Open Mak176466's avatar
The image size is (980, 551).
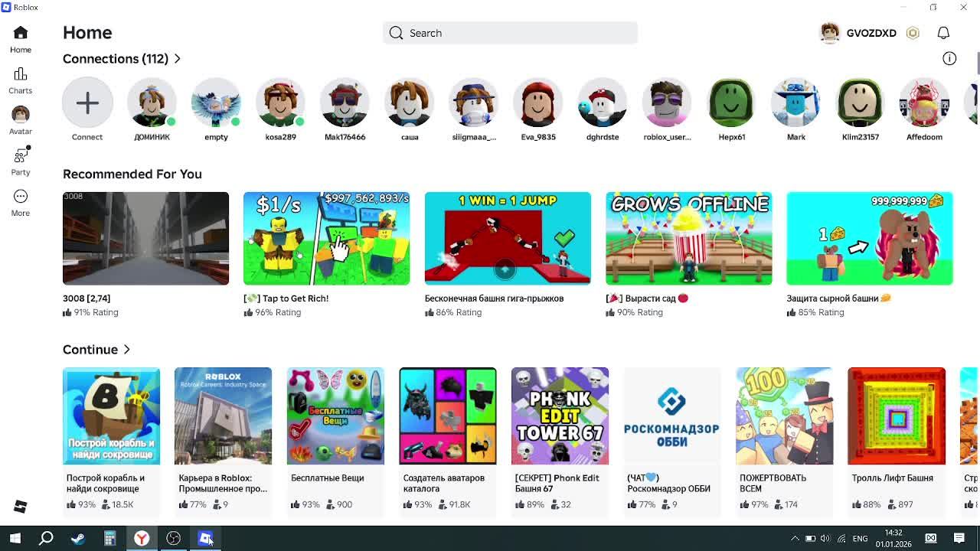[x=345, y=103]
